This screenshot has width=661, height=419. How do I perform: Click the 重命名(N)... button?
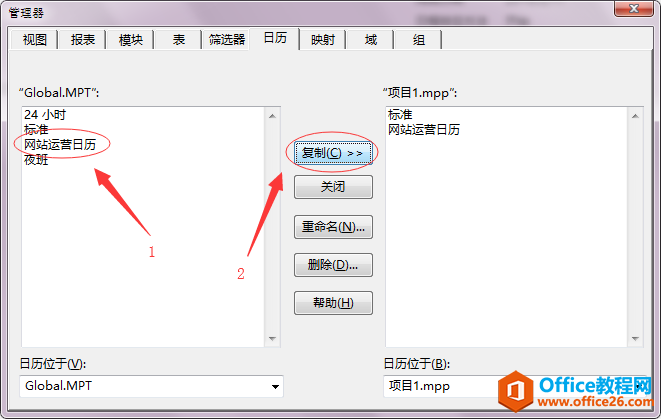[x=333, y=227]
